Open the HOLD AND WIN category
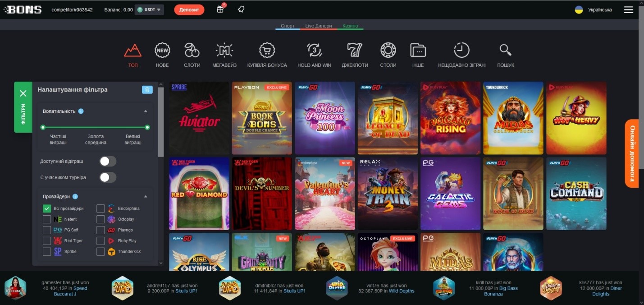 [314, 50]
